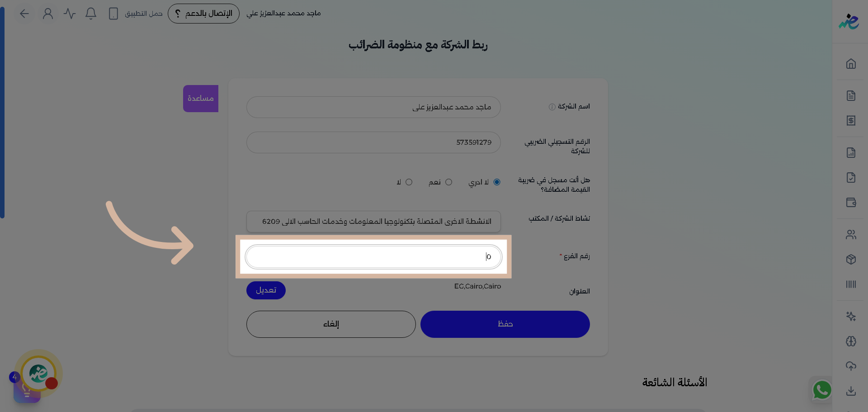The height and width of the screenshot is (412, 868).
Task: Open the wallet icon in the sidebar
Action: tap(851, 203)
